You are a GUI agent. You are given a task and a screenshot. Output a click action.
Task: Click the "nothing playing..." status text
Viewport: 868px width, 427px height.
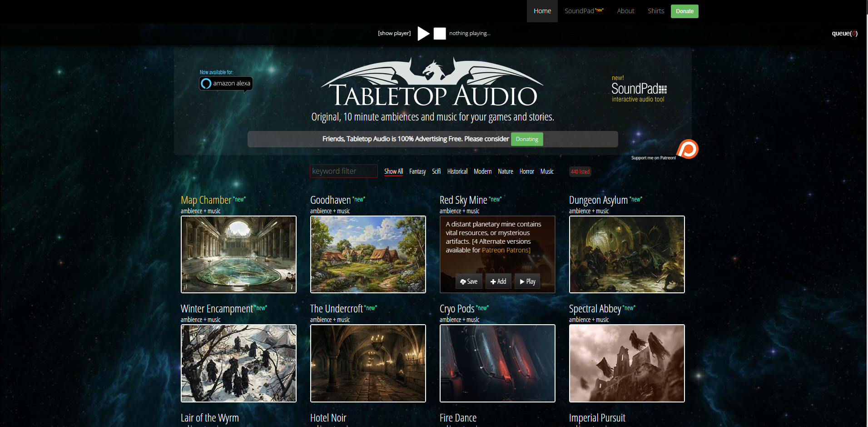[470, 33]
